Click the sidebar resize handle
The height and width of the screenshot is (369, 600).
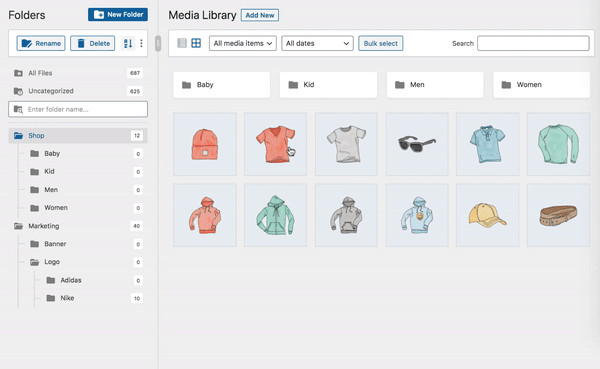click(158, 43)
